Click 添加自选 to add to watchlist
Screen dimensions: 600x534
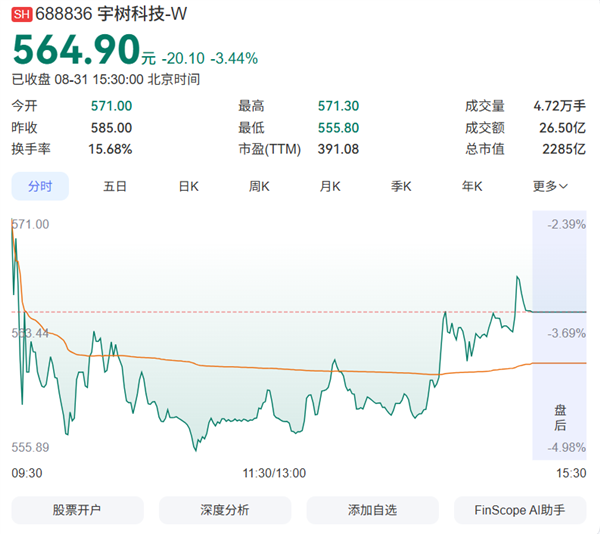(372, 510)
